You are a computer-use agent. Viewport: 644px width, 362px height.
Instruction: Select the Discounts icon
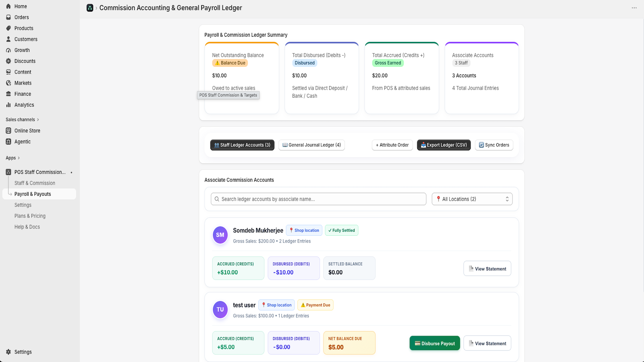pyautogui.click(x=8, y=61)
